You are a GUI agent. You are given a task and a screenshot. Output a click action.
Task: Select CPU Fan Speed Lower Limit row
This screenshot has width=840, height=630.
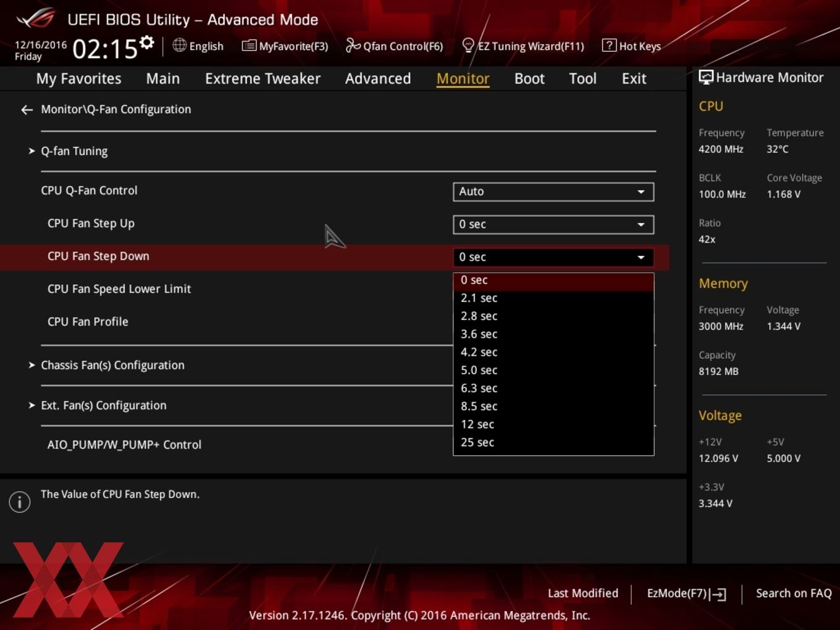pyautogui.click(x=119, y=289)
